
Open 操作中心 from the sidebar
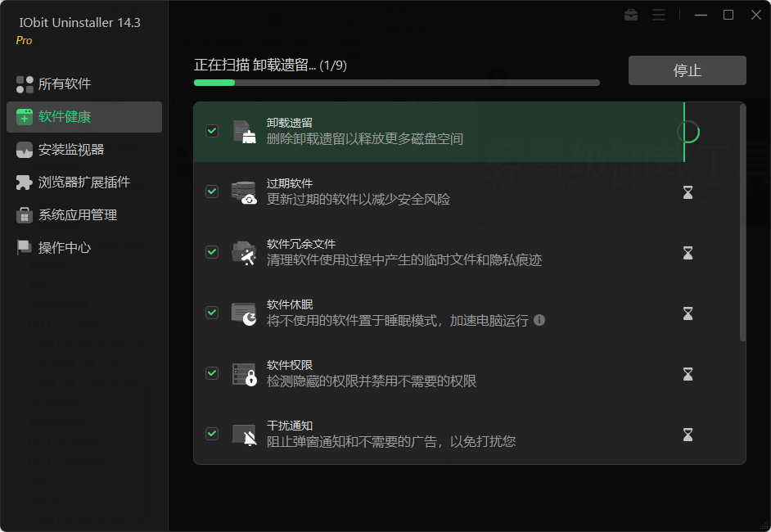84,247
